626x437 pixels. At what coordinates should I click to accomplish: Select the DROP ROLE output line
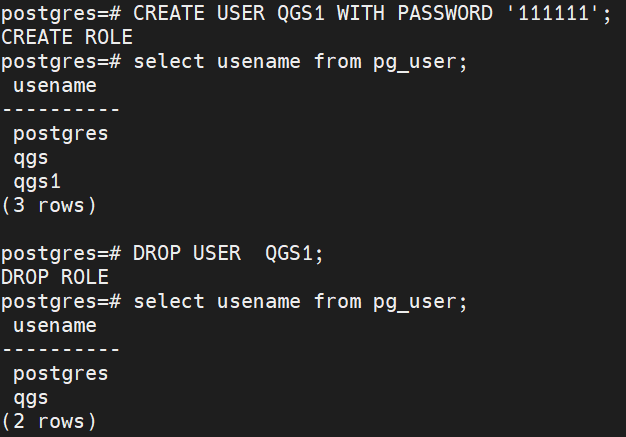(x=55, y=277)
